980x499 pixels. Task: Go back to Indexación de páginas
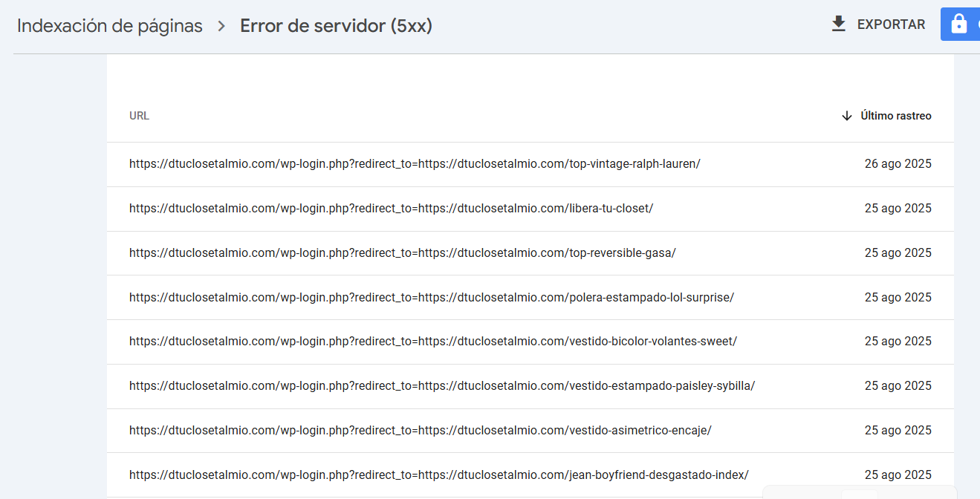point(110,26)
